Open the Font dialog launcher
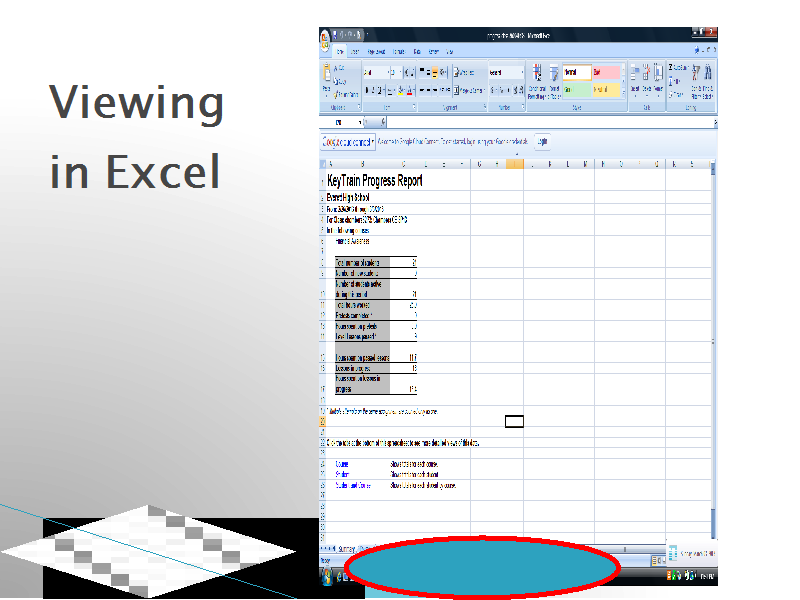 [x=414, y=107]
